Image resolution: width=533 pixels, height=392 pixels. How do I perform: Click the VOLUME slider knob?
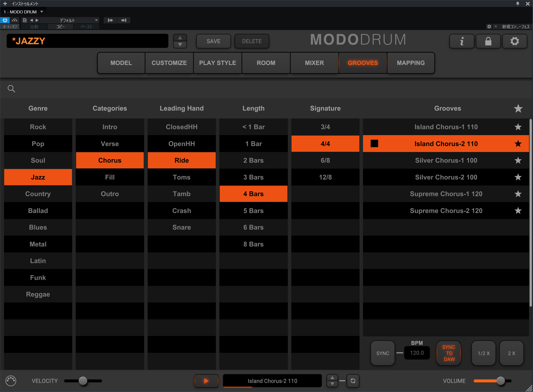(x=501, y=381)
